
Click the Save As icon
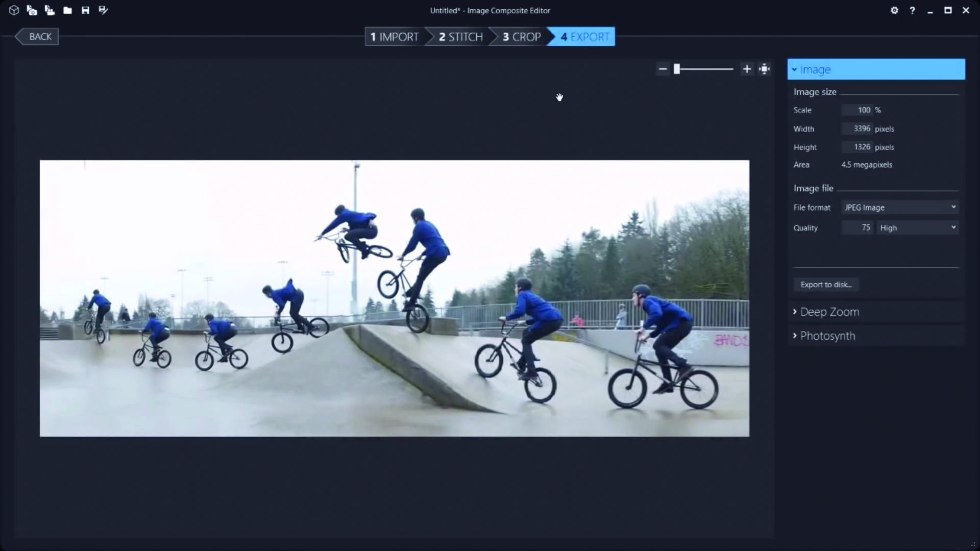coord(103,10)
